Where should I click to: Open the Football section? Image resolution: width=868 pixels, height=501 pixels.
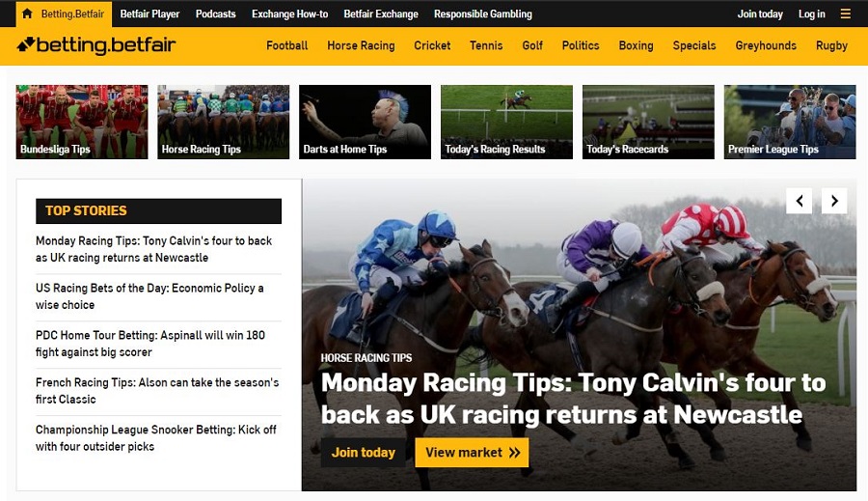click(286, 46)
